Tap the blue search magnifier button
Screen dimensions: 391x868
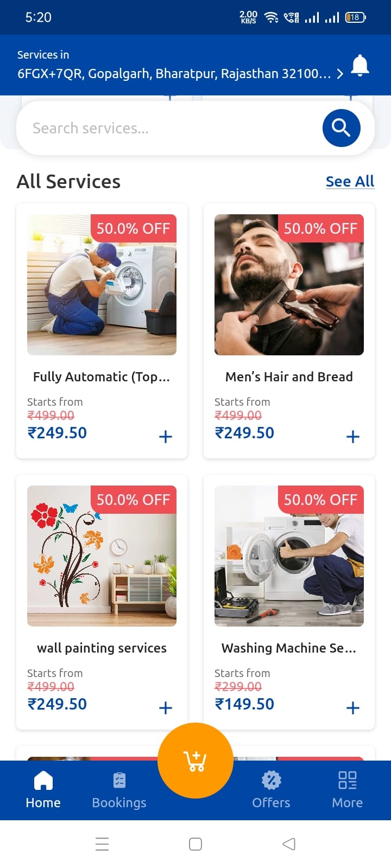coord(341,128)
